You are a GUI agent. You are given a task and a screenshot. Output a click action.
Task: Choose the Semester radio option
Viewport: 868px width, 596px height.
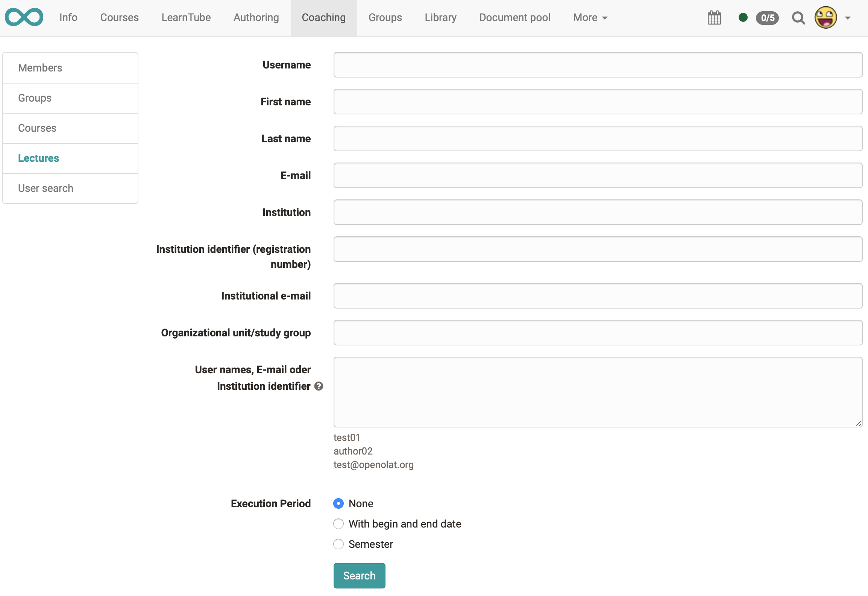tap(338, 544)
